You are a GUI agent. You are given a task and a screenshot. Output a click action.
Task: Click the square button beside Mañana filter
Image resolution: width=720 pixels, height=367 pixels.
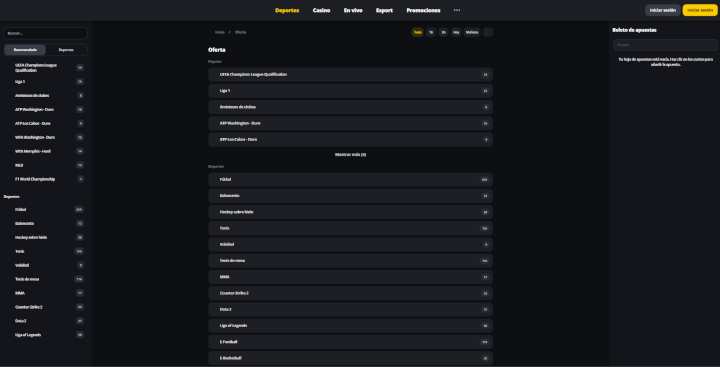click(488, 32)
